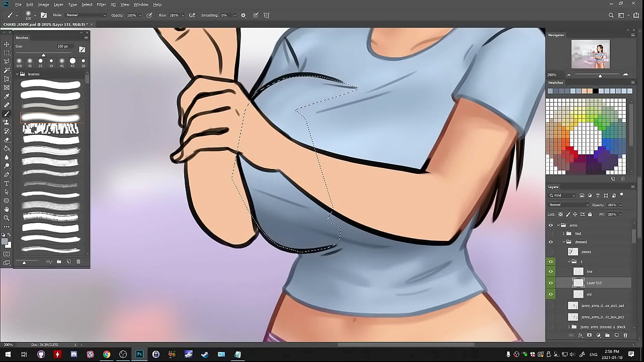The height and width of the screenshot is (362, 644).
Task: Select the Lasso tool in the toolbar
Action: pyautogui.click(x=7, y=61)
